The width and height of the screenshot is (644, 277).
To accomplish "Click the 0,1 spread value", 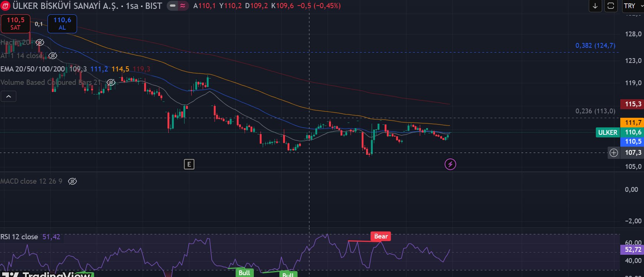I will 39,24.
